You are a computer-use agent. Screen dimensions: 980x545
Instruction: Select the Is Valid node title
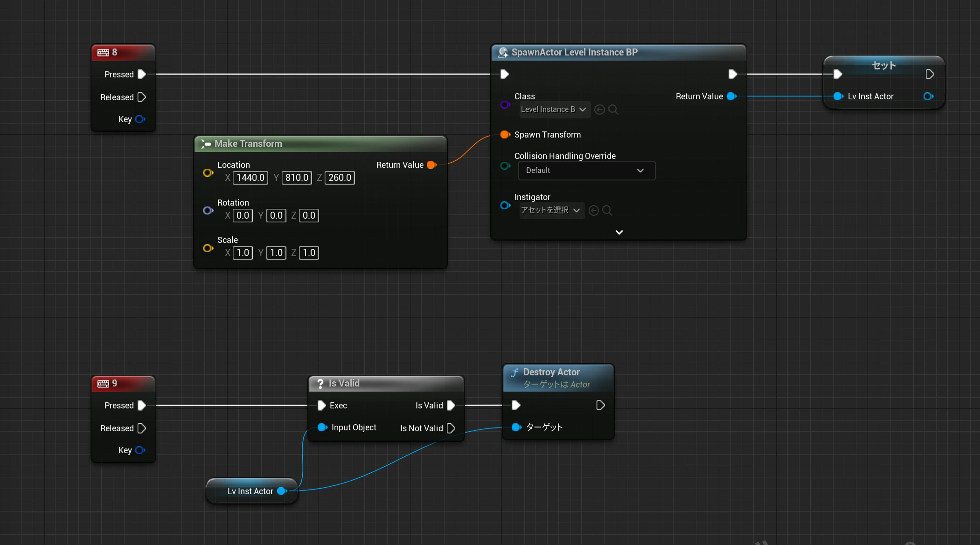click(x=344, y=383)
